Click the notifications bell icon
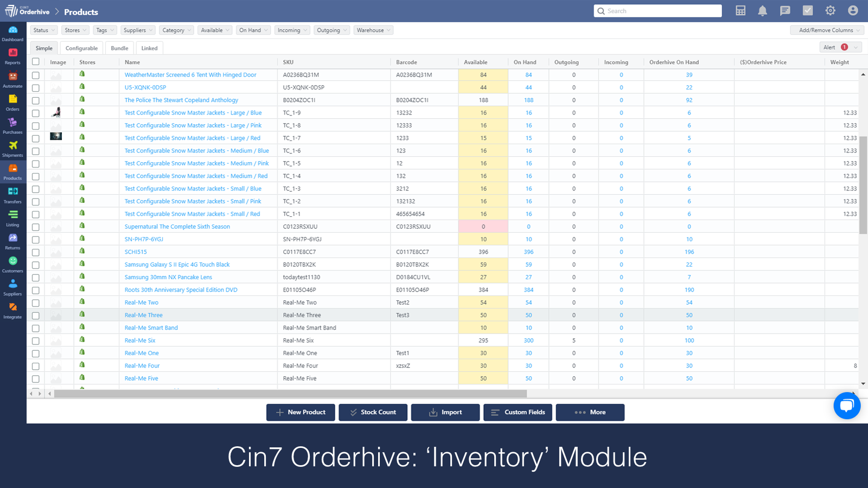 pos(762,11)
